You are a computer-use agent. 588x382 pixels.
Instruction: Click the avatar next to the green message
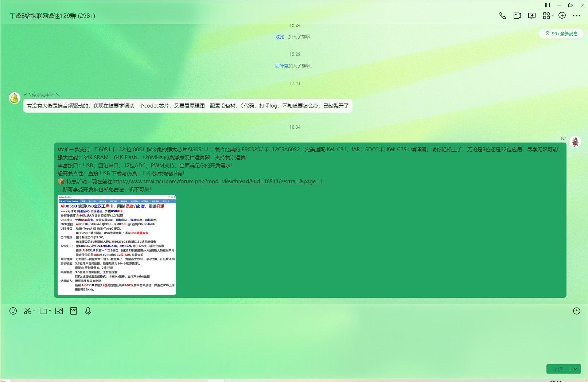click(x=575, y=142)
